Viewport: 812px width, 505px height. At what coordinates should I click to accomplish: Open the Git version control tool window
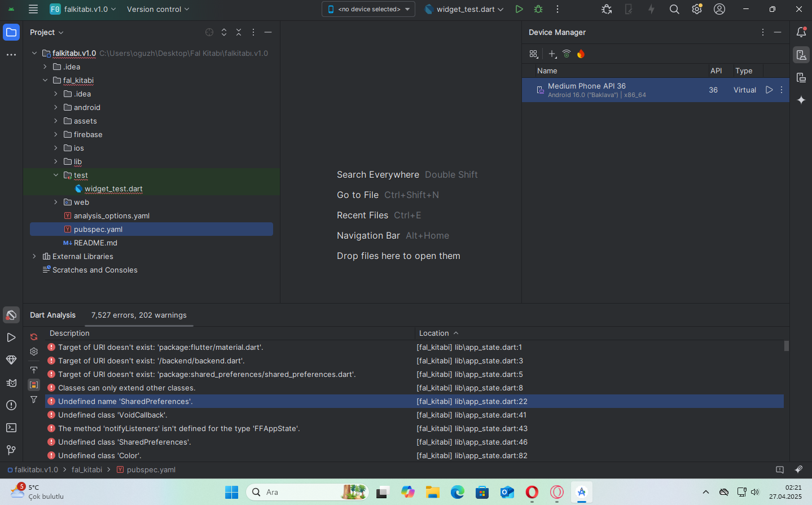(x=11, y=450)
